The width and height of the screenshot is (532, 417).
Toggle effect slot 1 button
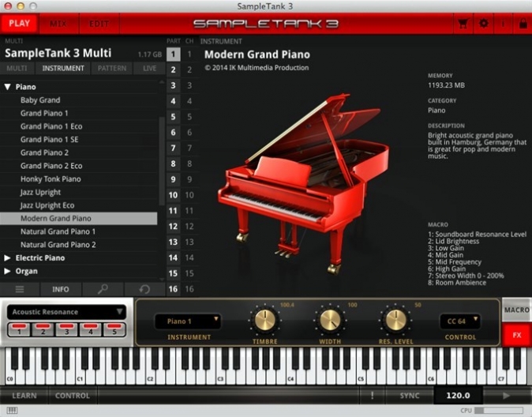[19, 329]
